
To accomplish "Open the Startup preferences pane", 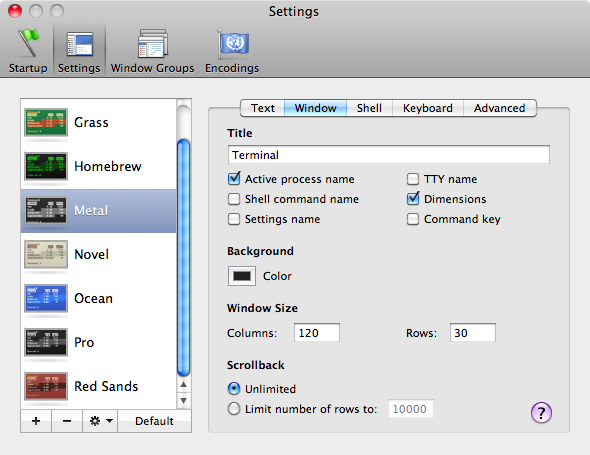I will [x=28, y=51].
